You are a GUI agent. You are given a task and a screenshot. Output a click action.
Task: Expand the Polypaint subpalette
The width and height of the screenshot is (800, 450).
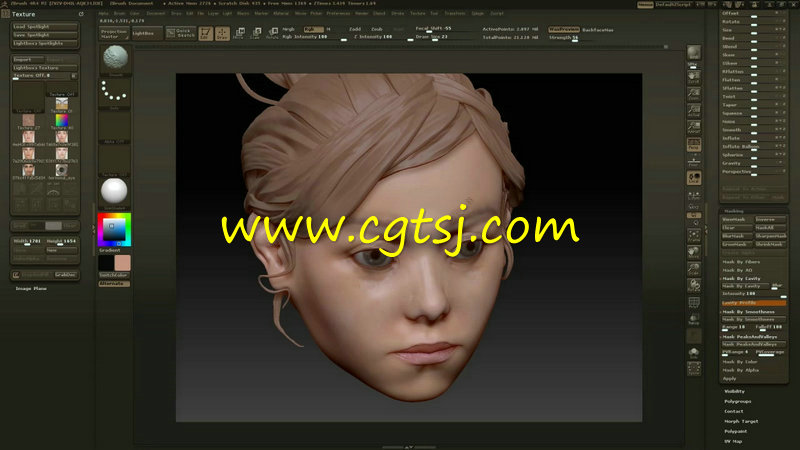pyautogui.click(x=736, y=431)
